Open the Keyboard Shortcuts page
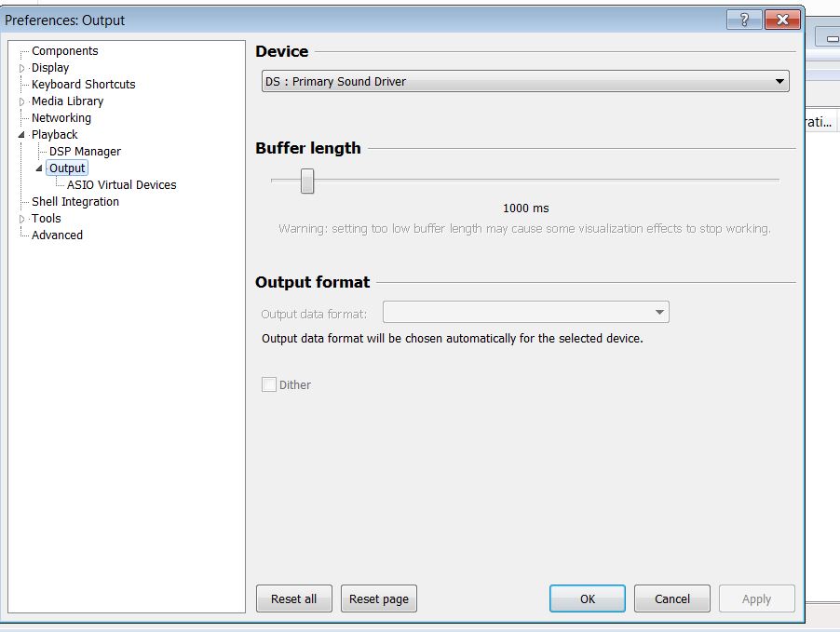The image size is (840, 632). tap(83, 85)
